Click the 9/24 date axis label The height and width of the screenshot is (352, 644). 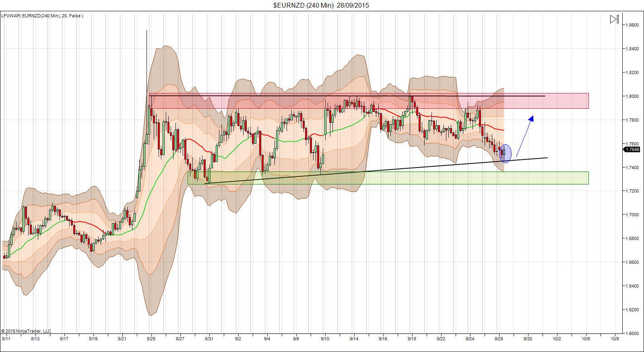(470, 339)
